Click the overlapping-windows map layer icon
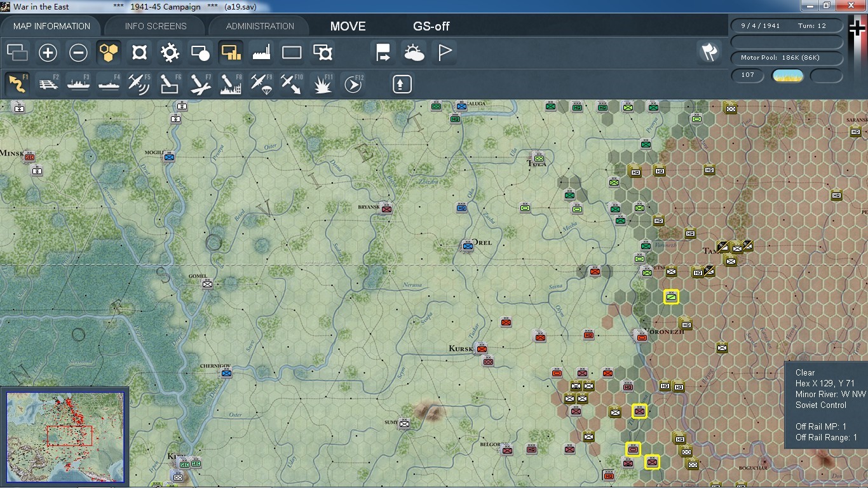The width and height of the screenshot is (868, 488). click(17, 53)
